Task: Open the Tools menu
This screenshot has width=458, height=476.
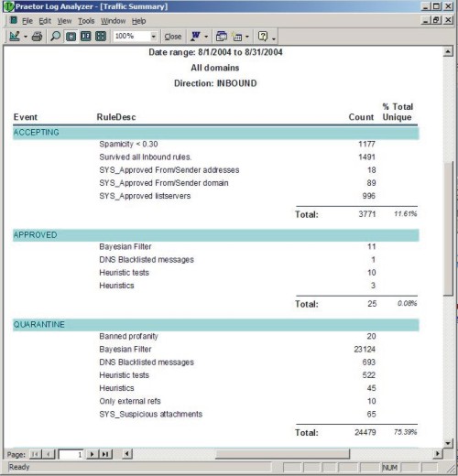Action: pyautogui.click(x=86, y=21)
